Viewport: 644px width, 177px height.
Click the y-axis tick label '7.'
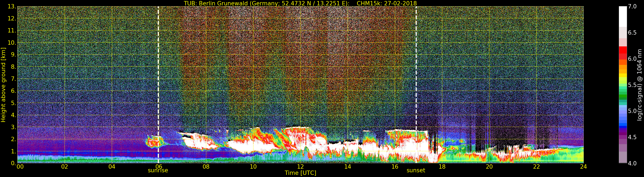[x=13, y=79]
